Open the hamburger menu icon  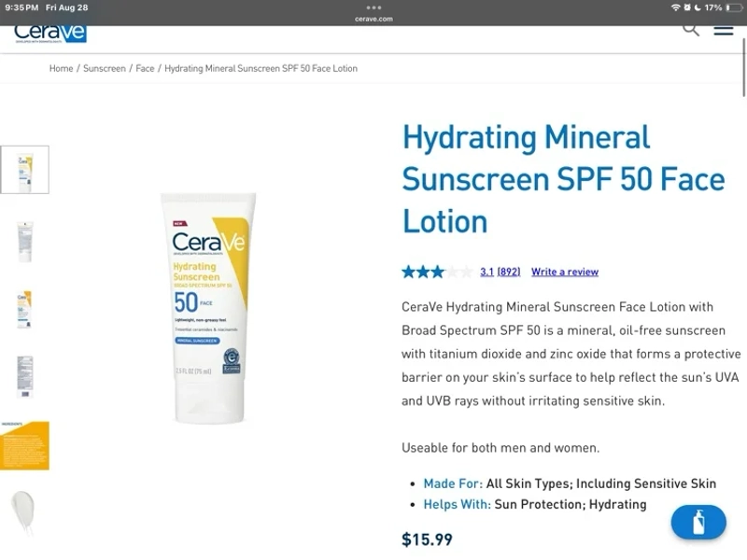pyautogui.click(x=723, y=31)
